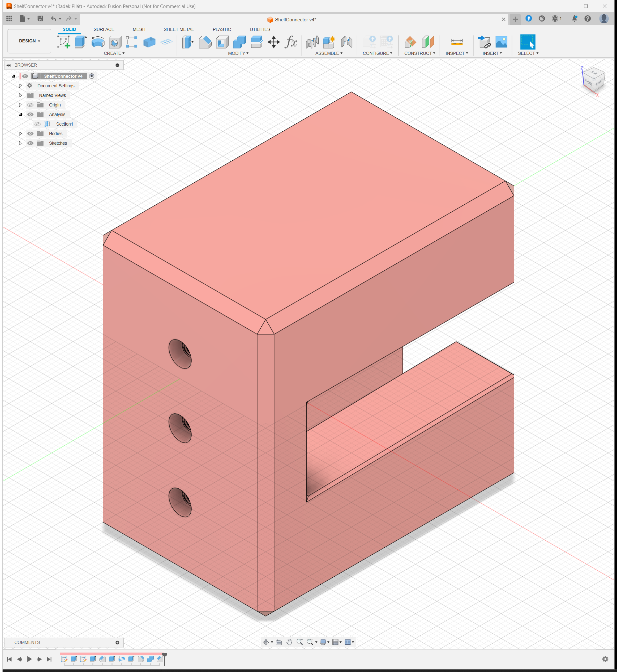617x672 pixels.
Task: Open the Move/Copy tool
Action: click(x=274, y=42)
